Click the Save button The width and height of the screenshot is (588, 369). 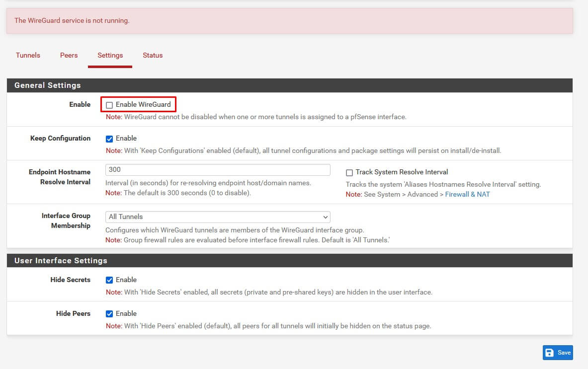click(558, 353)
